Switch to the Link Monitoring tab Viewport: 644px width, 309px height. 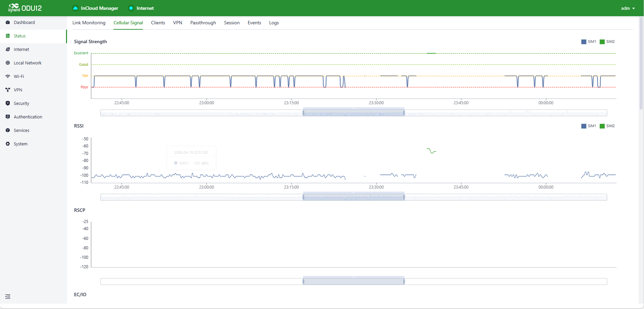point(89,23)
